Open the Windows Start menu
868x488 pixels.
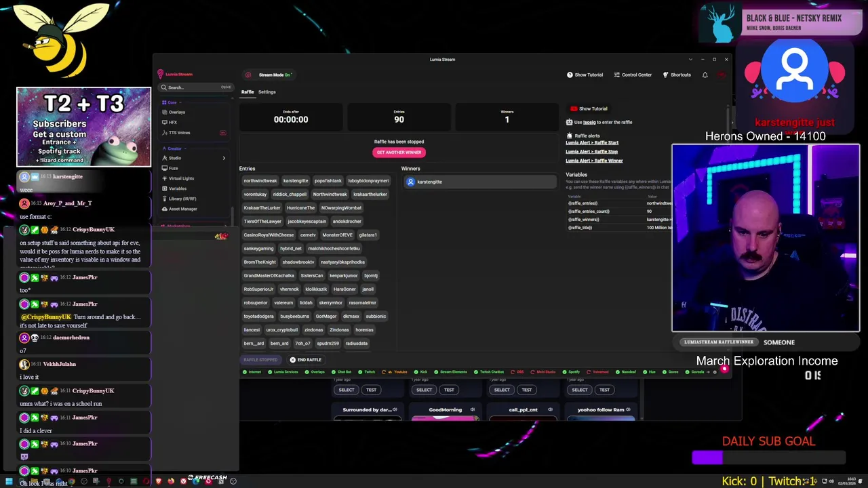(x=9, y=481)
